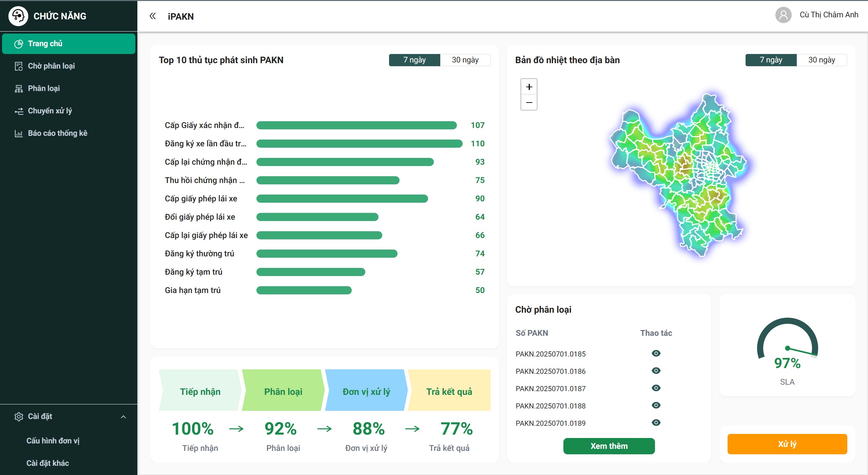Click the Cài đặt gear icon
Viewport: 868px width, 475px height.
point(19,417)
